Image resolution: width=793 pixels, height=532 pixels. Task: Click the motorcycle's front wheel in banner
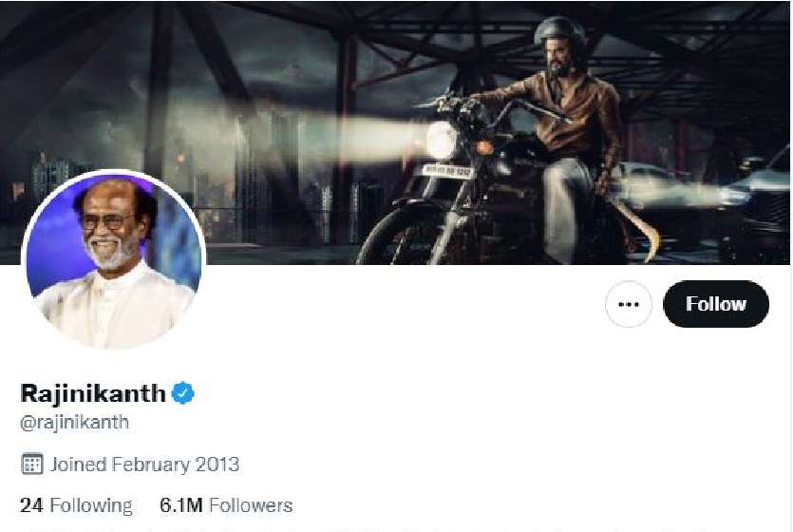click(x=399, y=233)
